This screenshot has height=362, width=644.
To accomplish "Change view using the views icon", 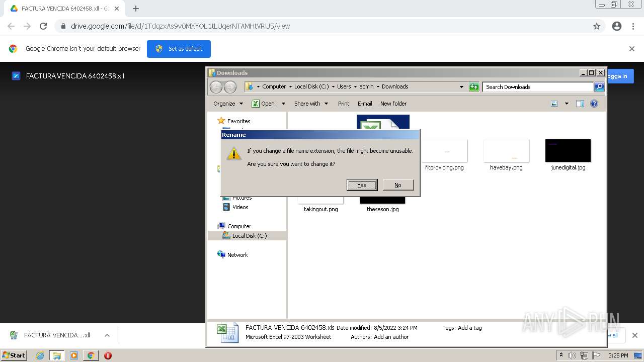I will click(x=554, y=104).
